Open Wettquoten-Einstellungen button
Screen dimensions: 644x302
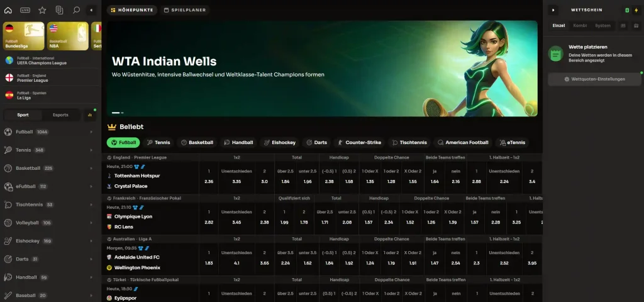[x=594, y=79]
